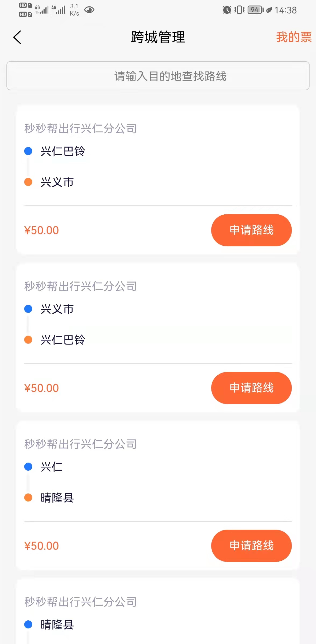Tap the orange destination dot beside 兴义市

tap(28, 182)
